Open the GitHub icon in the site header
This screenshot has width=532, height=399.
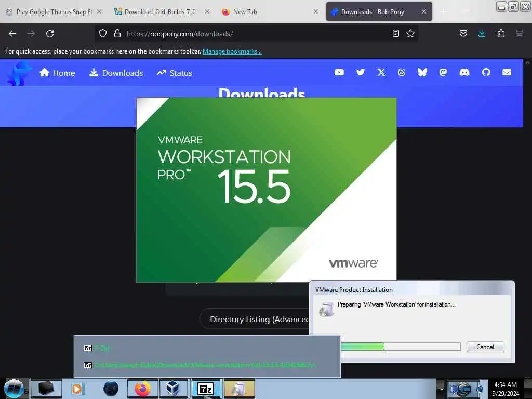486,72
